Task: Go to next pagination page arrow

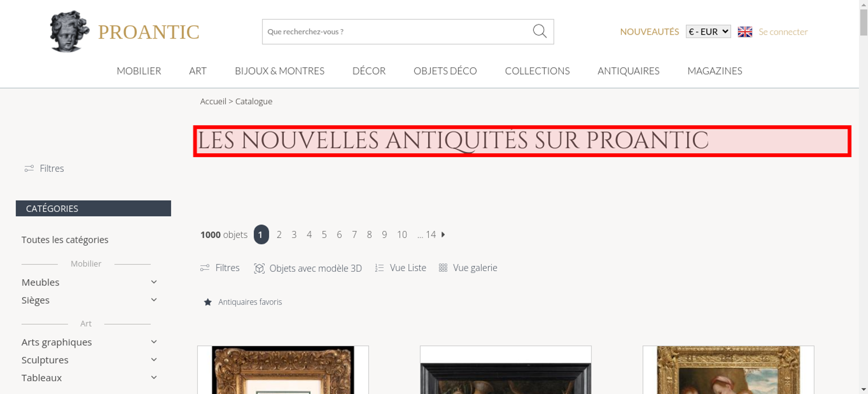Action: point(443,234)
